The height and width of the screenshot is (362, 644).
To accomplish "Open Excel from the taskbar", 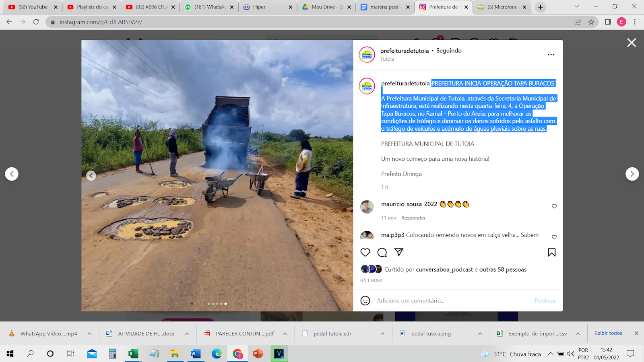I will coord(133,354).
